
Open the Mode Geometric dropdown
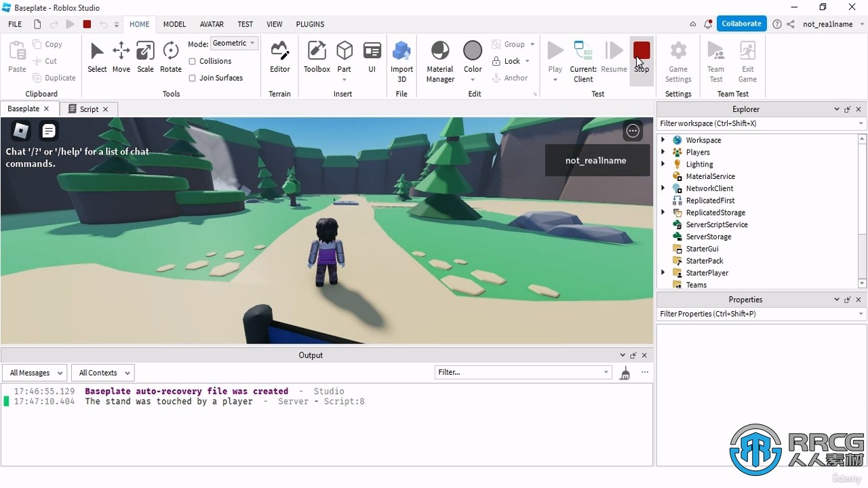(x=234, y=43)
